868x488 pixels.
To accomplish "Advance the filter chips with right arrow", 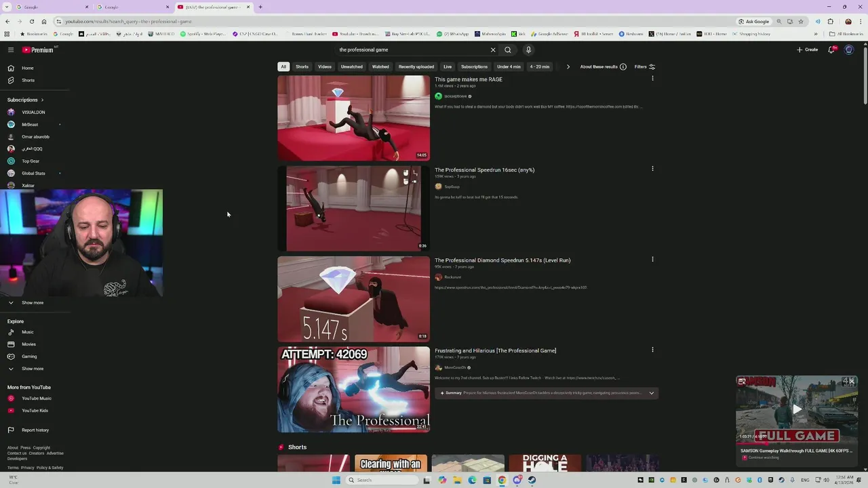I will (568, 66).
